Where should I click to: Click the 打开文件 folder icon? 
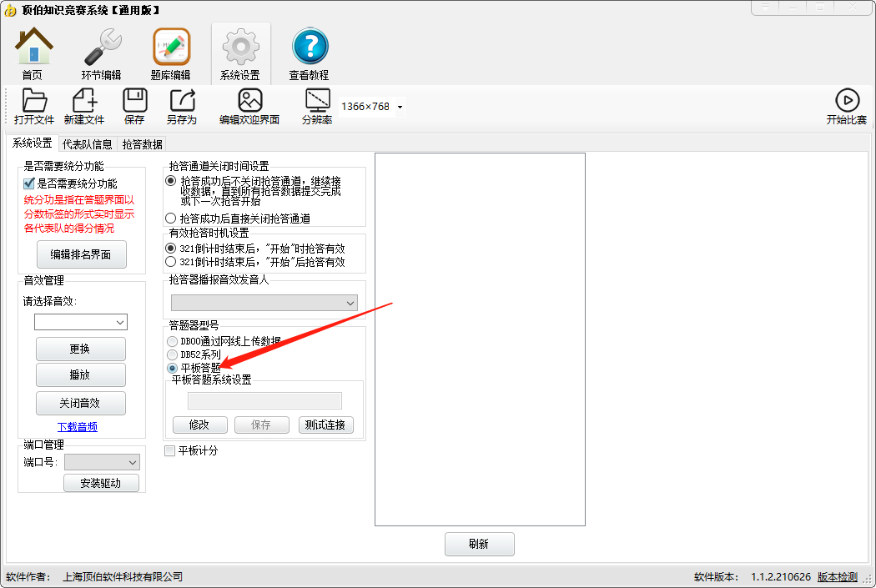coord(34,102)
